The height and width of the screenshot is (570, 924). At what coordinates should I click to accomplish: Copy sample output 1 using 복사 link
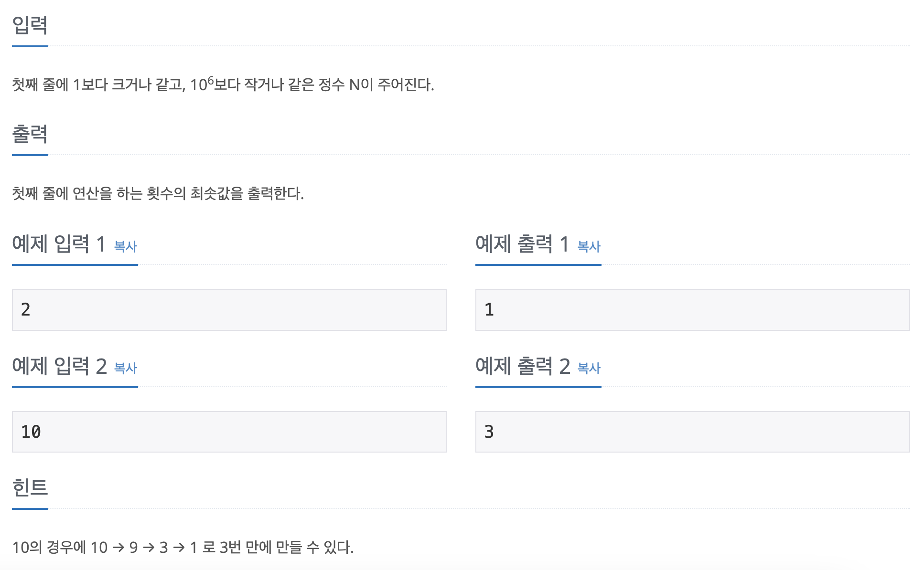[589, 247]
